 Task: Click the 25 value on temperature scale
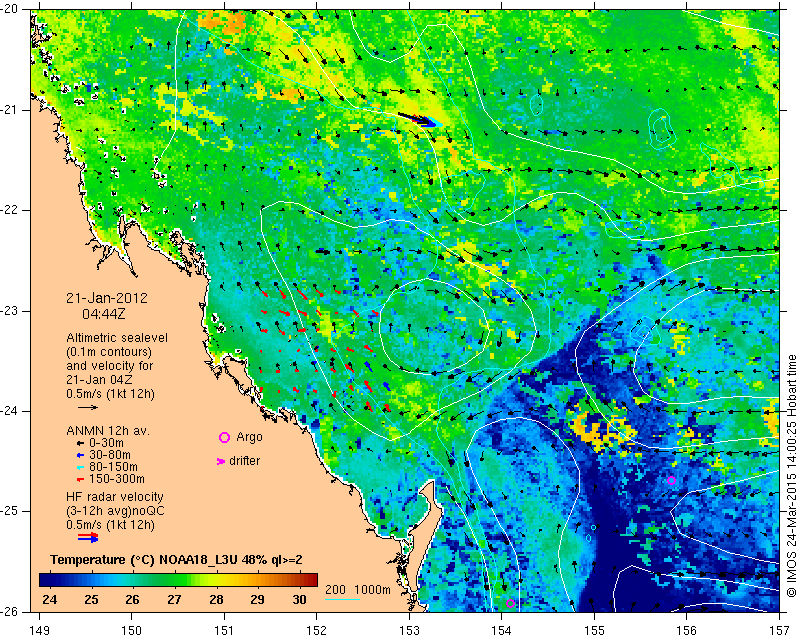[x=91, y=599]
